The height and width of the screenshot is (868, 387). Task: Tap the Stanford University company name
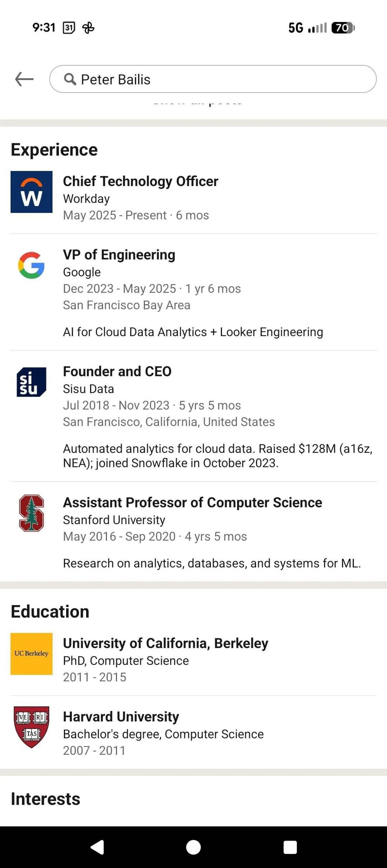[114, 520]
